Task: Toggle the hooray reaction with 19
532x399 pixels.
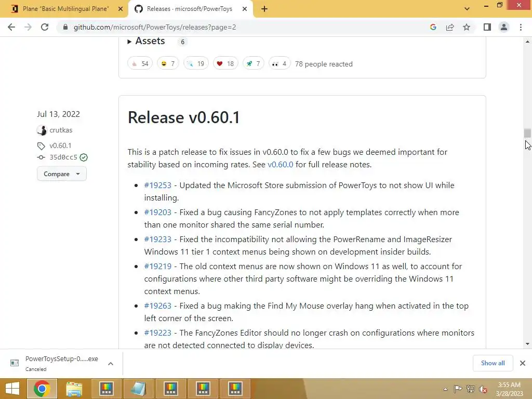Action: (196, 63)
